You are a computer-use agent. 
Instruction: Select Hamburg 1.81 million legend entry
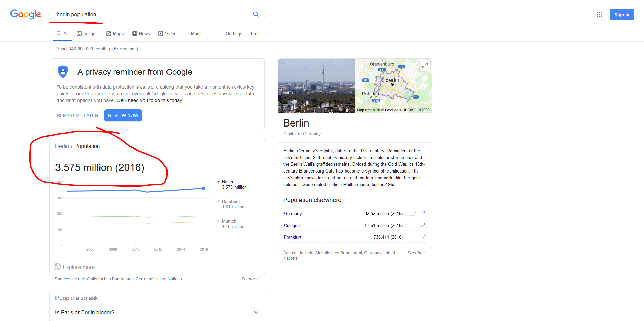click(x=231, y=204)
